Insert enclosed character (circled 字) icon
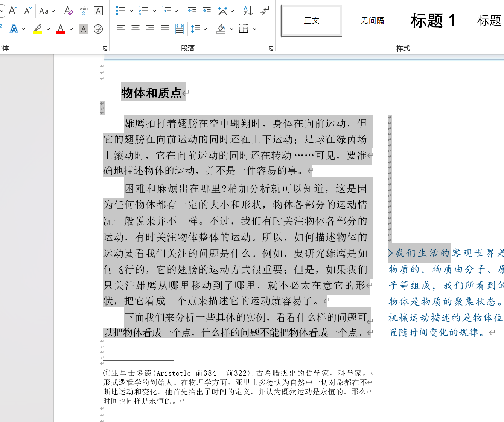Image resolution: width=504 pixels, height=422 pixels. pyautogui.click(x=98, y=29)
